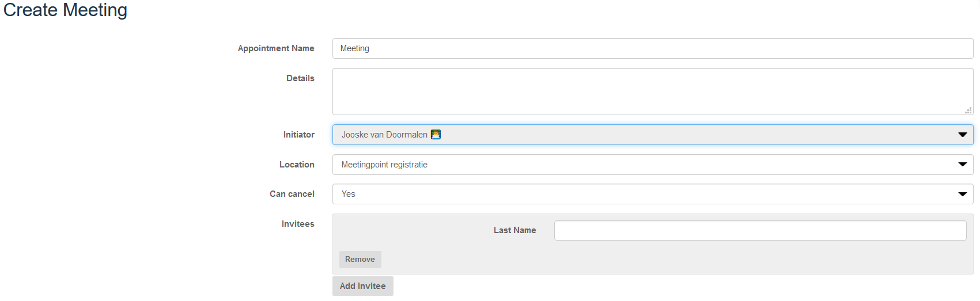Click the Invitees section label
980x301 pixels.
pos(298,224)
